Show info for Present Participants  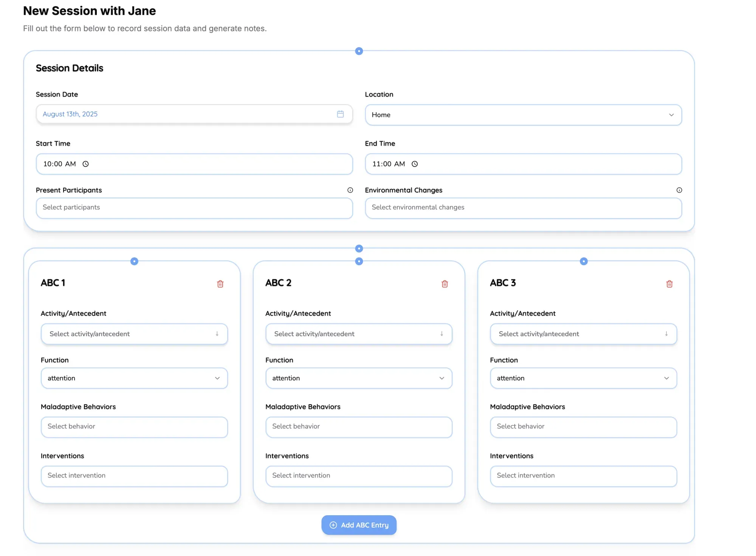(350, 190)
